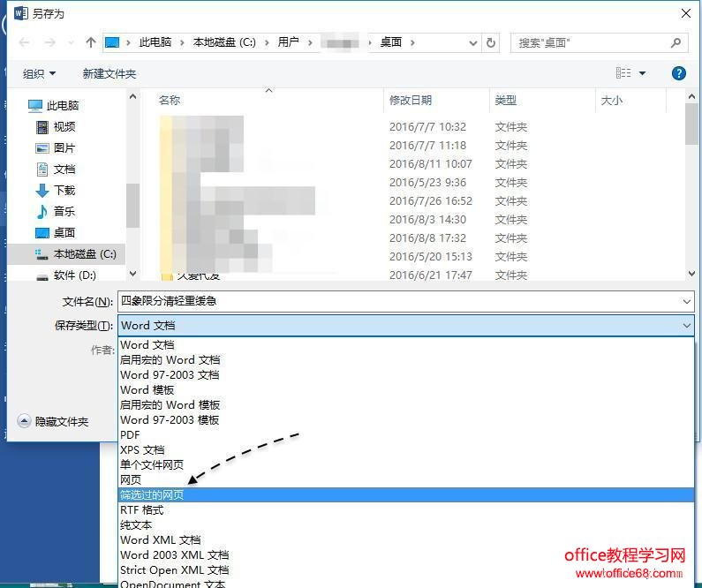Click the search magnifier icon
Image resolution: width=702 pixels, height=588 pixels.
pos(676,43)
